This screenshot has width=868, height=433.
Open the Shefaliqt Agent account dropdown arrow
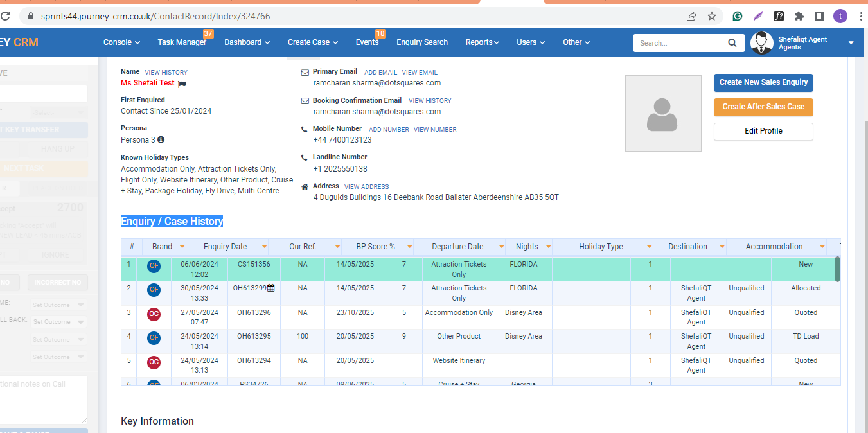click(x=851, y=43)
